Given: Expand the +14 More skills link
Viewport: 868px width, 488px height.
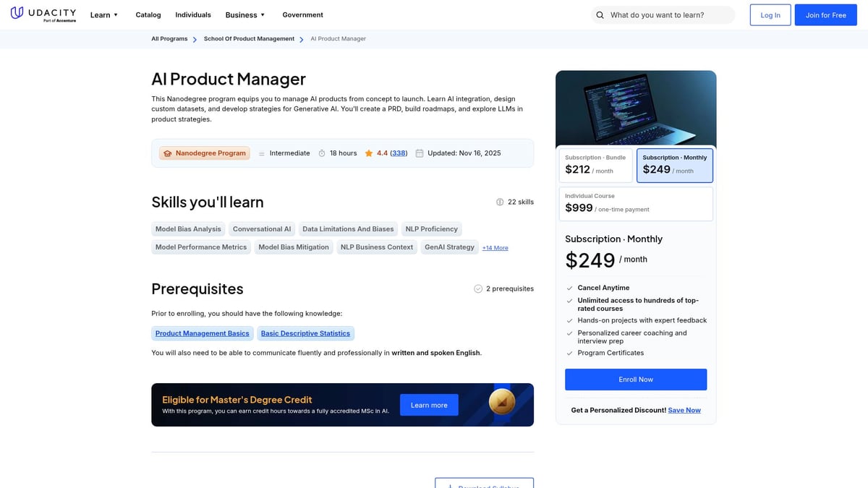Looking at the screenshot, I should tap(495, 248).
